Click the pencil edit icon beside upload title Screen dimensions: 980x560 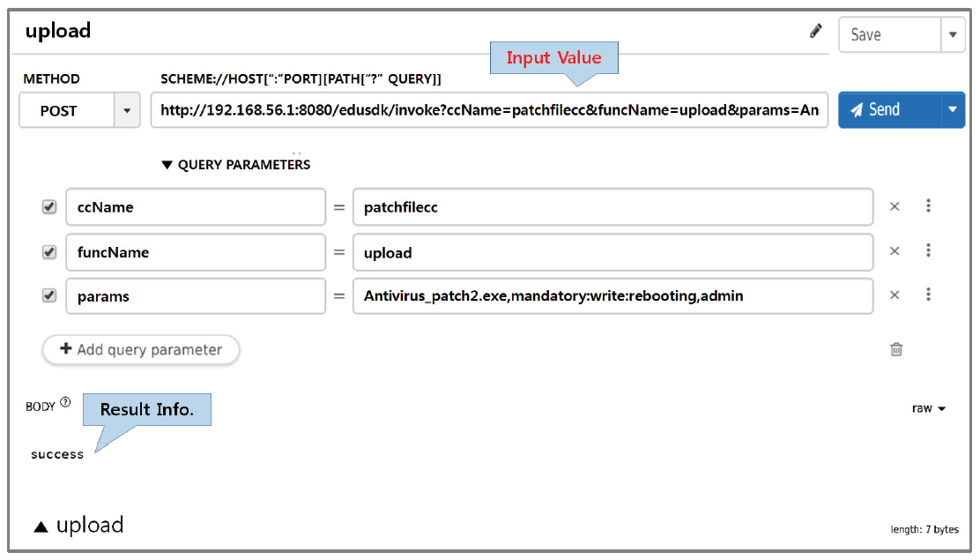816,32
